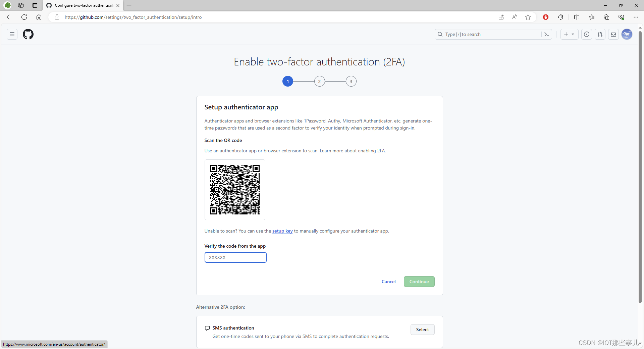The width and height of the screenshot is (644, 349).
Task: Open the Pull requests icon in header
Action: (x=600, y=34)
